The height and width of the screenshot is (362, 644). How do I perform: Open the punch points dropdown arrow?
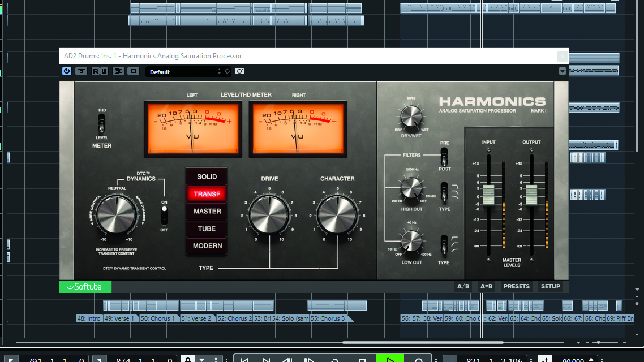pyautogui.click(x=201, y=360)
